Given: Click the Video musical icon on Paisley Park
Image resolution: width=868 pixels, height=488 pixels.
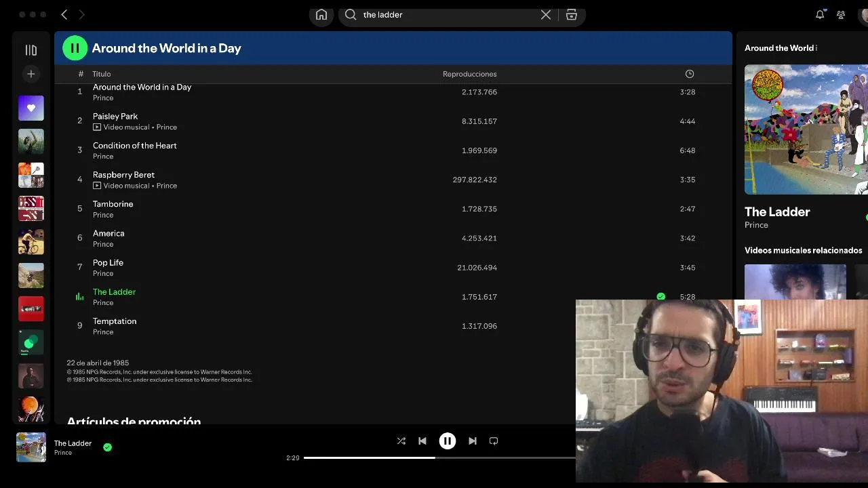Looking at the screenshot, I should pos(97,127).
